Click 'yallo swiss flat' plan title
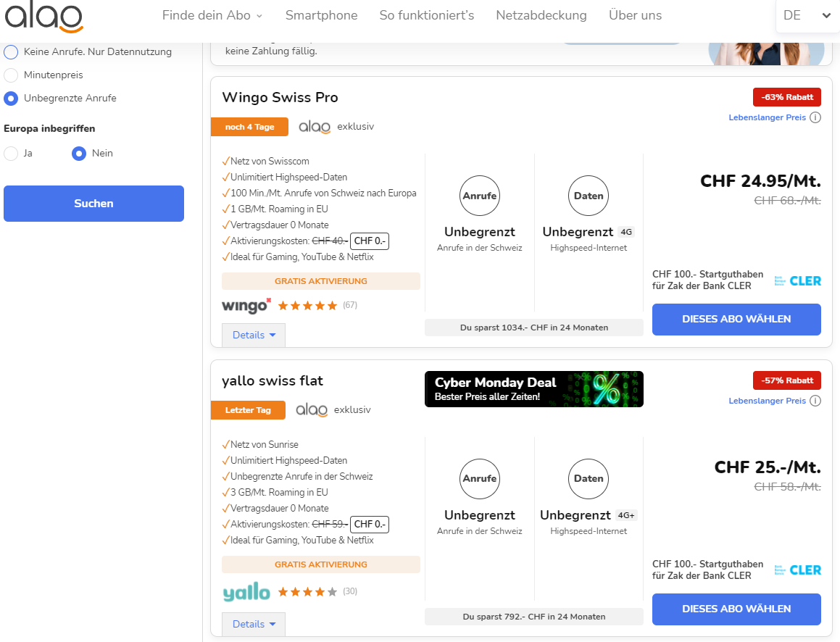This screenshot has width=840, height=642. [x=272, y=380]
